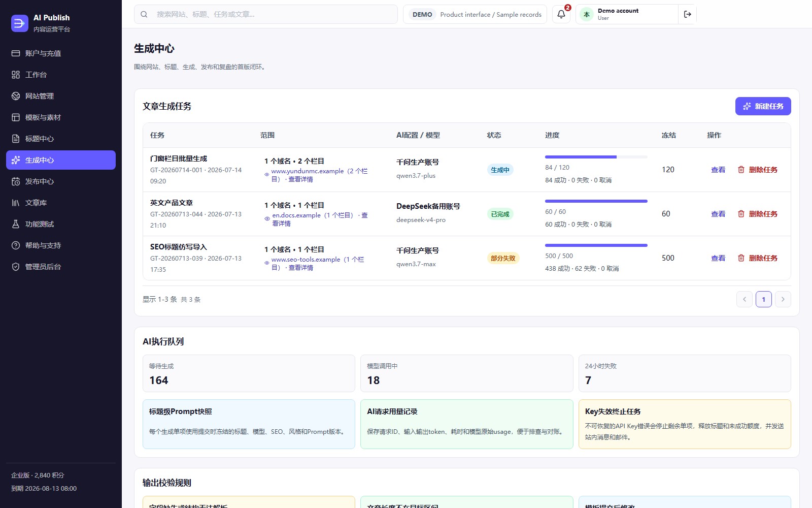Image resolution: width=812 pixels, height=508 pixels.
Task: Click trash icon in GT-20260713-039 row
Action: pos(741,258)
